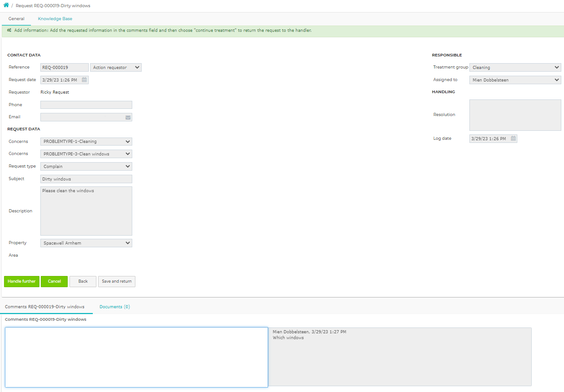This screenshot has width=564, height=392.
Task: Open the Request type dropdown showing Complain
Action: pos(86,166)
